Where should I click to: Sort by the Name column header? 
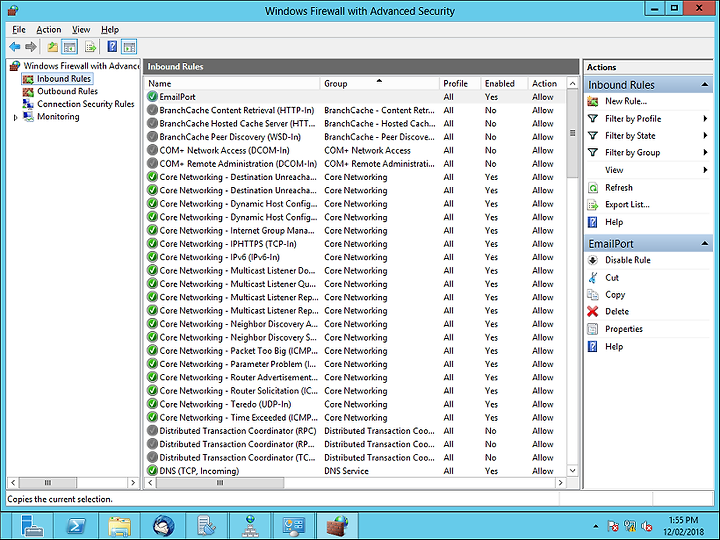click(x=232, y=84)
